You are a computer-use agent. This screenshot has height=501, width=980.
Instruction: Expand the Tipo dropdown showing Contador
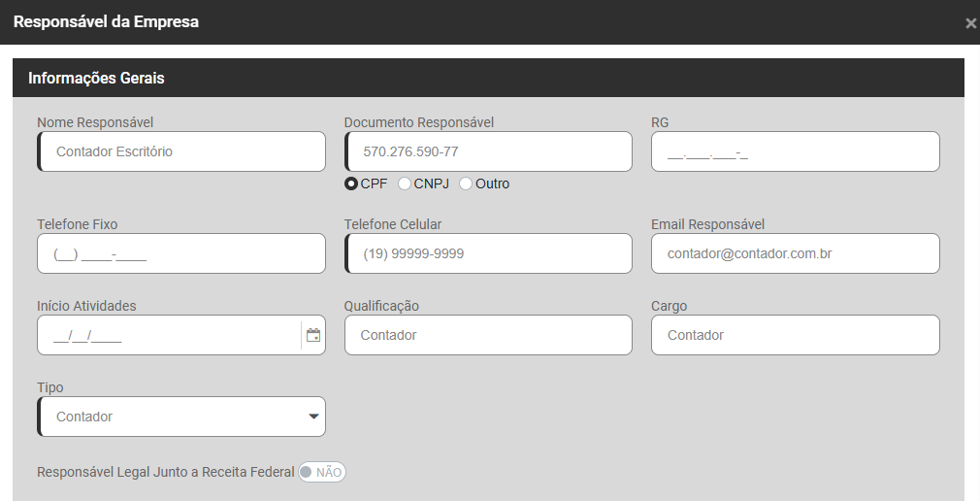pyautogui.click(x=181, y=417)
